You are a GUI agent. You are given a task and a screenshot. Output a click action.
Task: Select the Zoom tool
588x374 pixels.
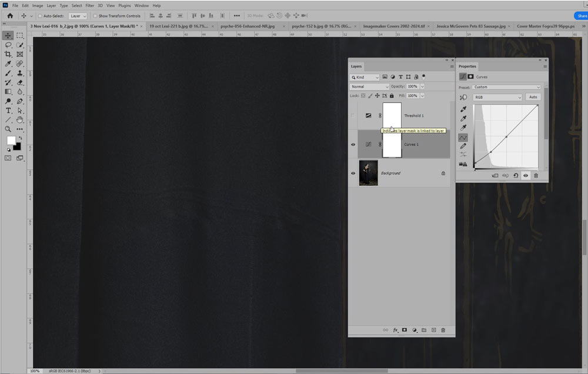8,129
